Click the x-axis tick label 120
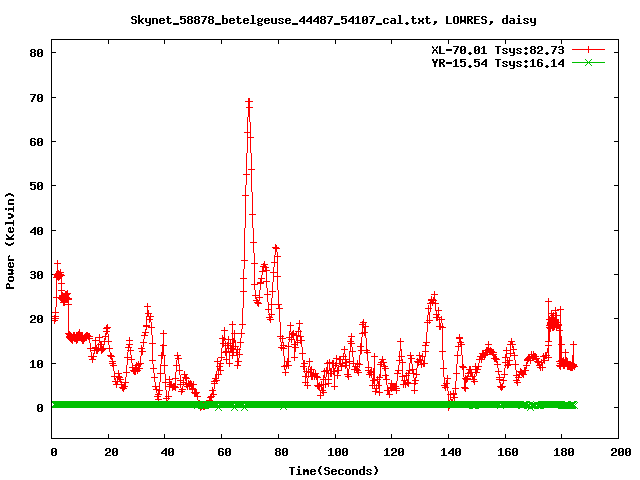Viewport: 640px width, 480px height. pos(394,452)
